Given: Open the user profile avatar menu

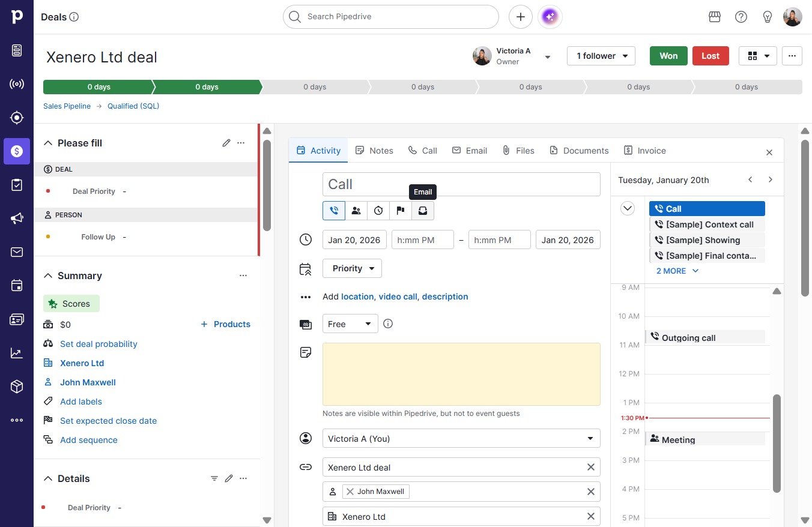Looking at the screenshot, I should pyautogui.click(x=793, y=17).
